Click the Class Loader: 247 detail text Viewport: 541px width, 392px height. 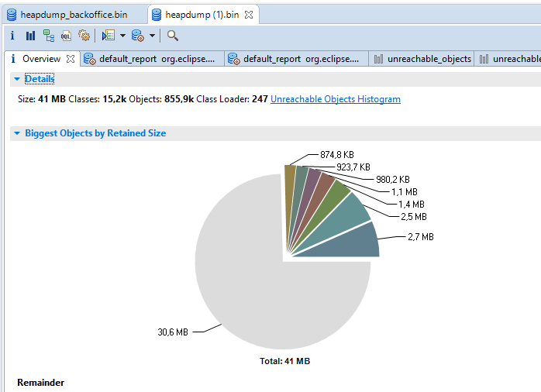click(232, 99)
